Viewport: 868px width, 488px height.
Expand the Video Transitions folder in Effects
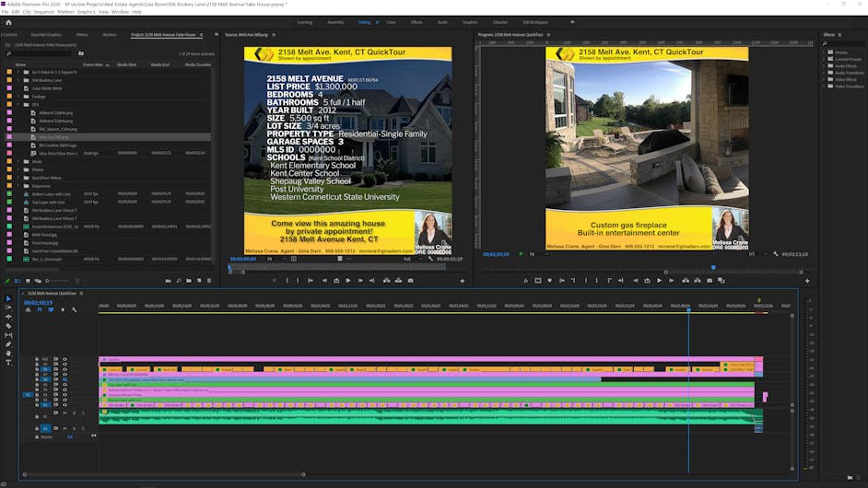pyautogui.click(x=823, y=86)
